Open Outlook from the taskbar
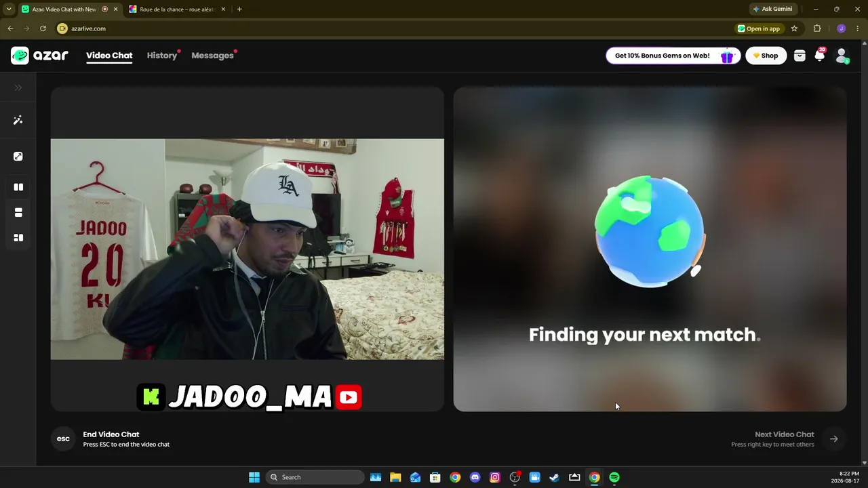The image size is (868, 488). click(x=415, y=477)
